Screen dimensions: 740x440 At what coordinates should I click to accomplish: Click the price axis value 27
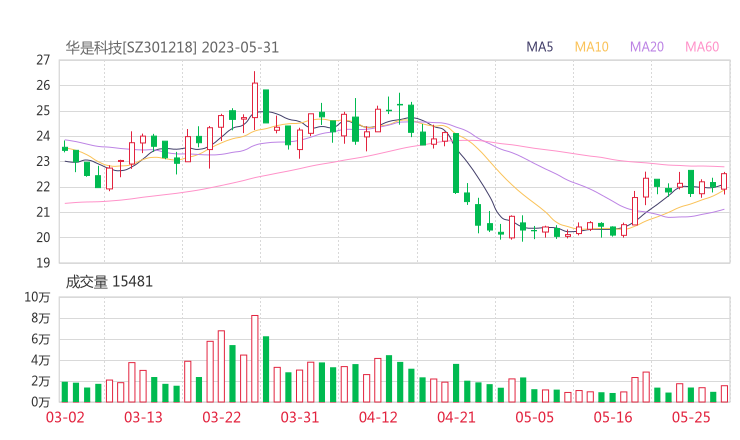click(x=43, y=60)
